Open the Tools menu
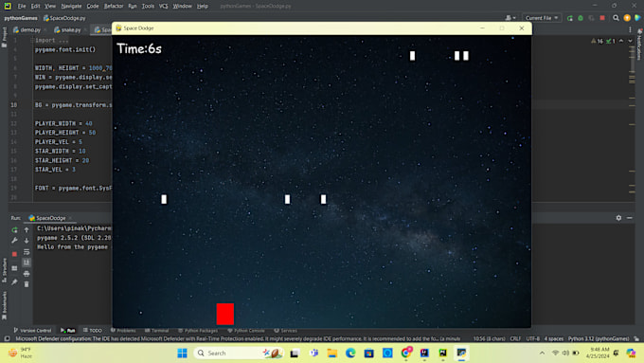Image resolution: width=644 pixels, height=363 pixels. click(x=148, y=7)
